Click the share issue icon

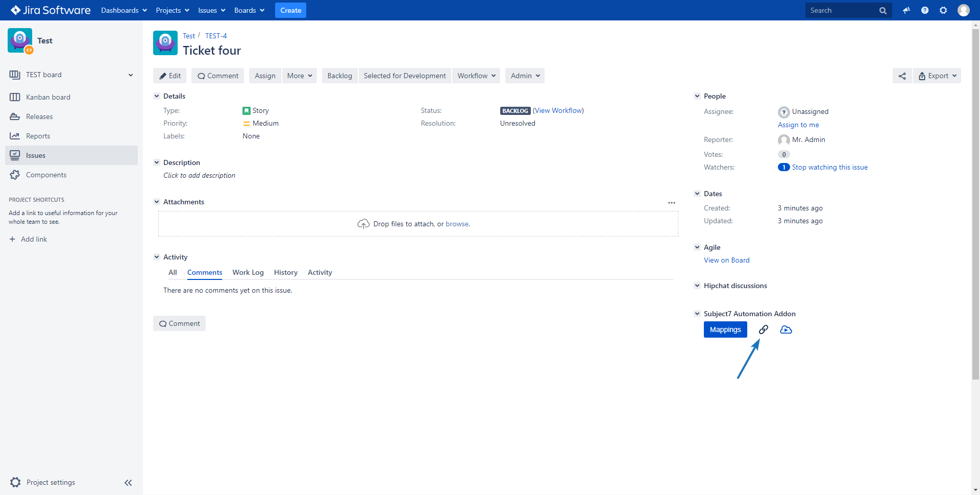902,76
